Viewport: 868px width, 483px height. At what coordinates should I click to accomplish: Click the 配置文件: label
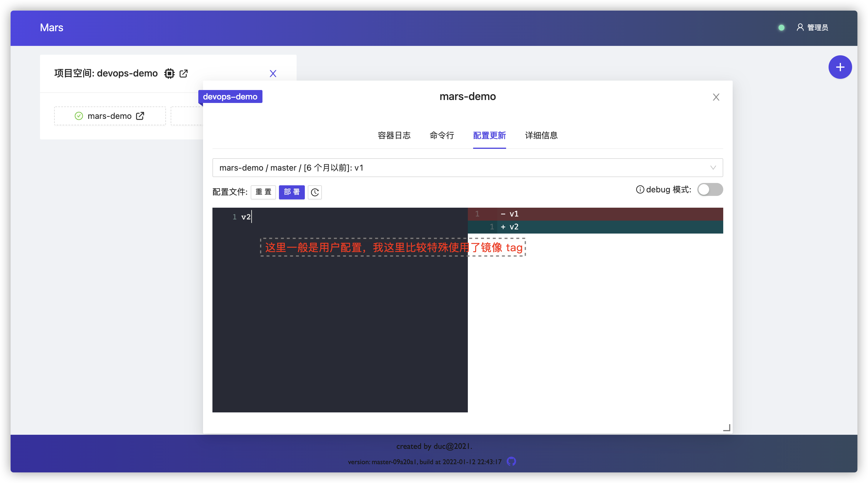pyautogui.click(x=230, y=192)
